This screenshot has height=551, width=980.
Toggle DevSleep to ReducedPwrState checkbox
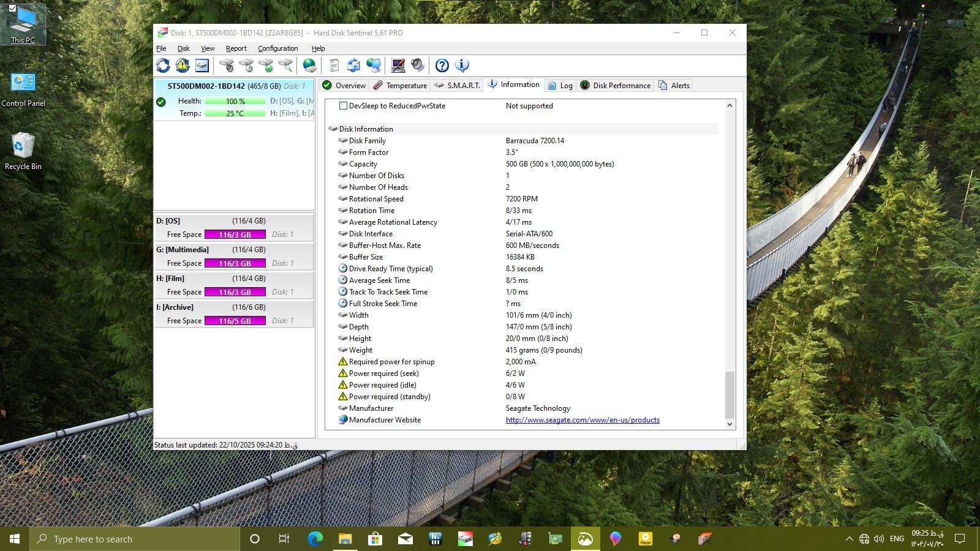point(343,106)
